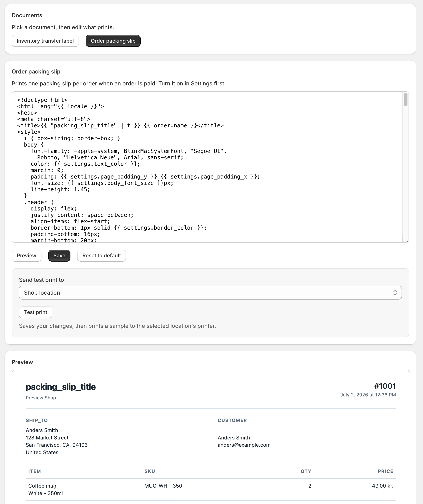Click the PRICE column header
The image size is (423, 504).
point(386,471)
